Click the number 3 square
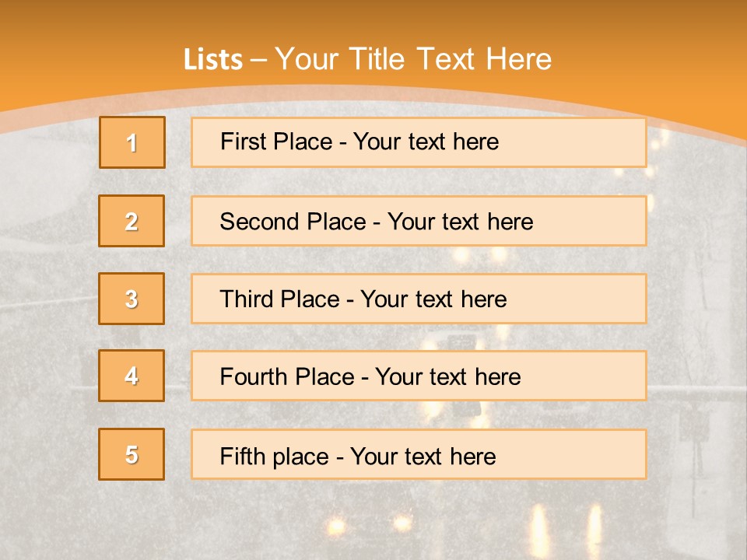 (x=132, y=299)
